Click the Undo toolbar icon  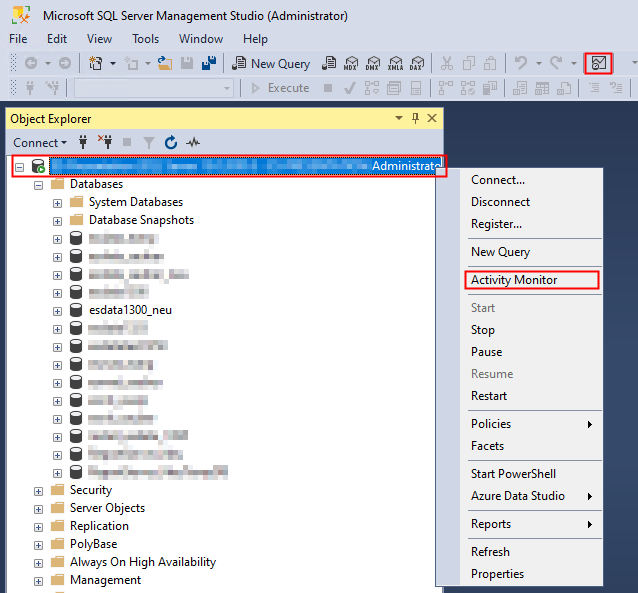(x=520, y=63)
